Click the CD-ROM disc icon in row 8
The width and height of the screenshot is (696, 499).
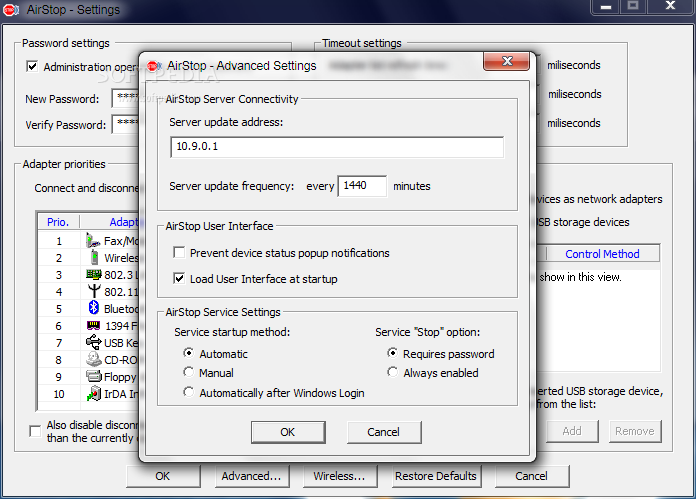94,359
